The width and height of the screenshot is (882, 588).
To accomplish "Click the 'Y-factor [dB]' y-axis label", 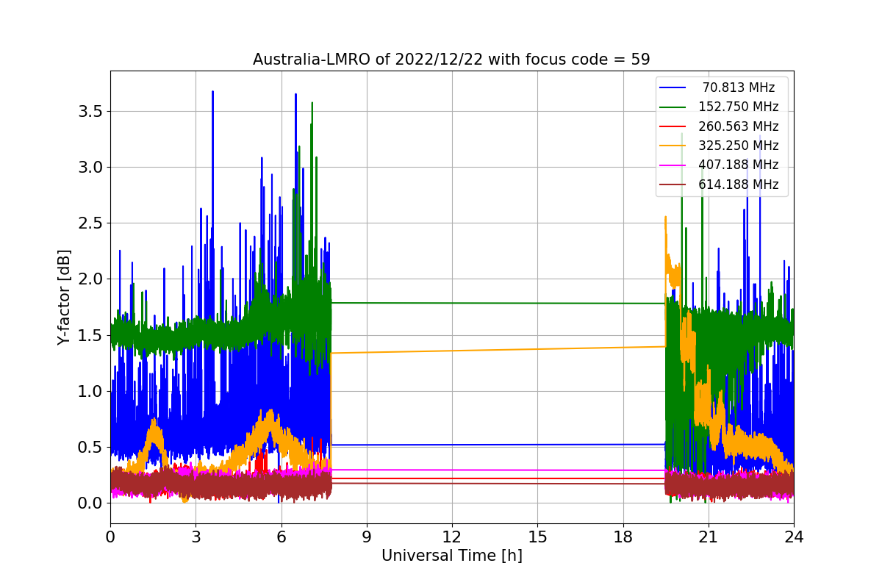I will tap(65, 298).
